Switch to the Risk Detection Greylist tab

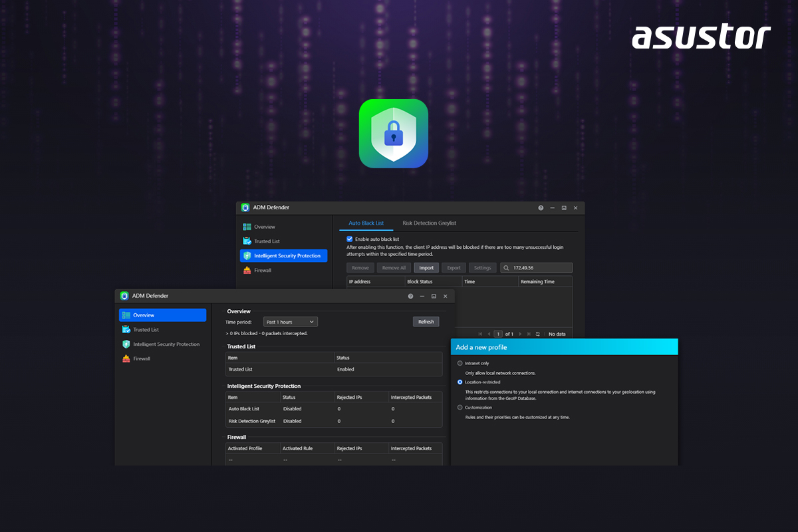(x=429, y=223)
